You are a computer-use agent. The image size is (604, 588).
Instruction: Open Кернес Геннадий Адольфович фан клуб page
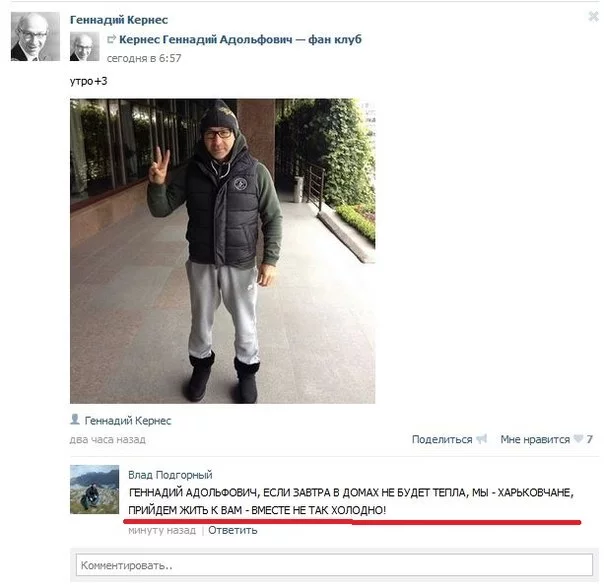point(240,39)
